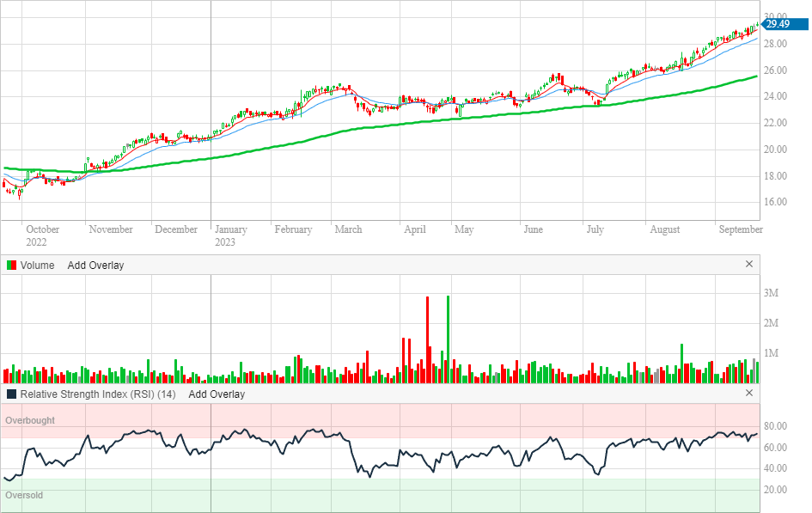Click the October 2022 date marker
812x513 pixels.
(42, 235)
